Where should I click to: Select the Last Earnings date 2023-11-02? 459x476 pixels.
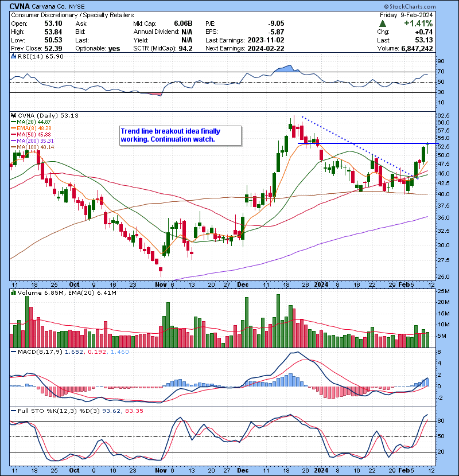coord(266,40)
